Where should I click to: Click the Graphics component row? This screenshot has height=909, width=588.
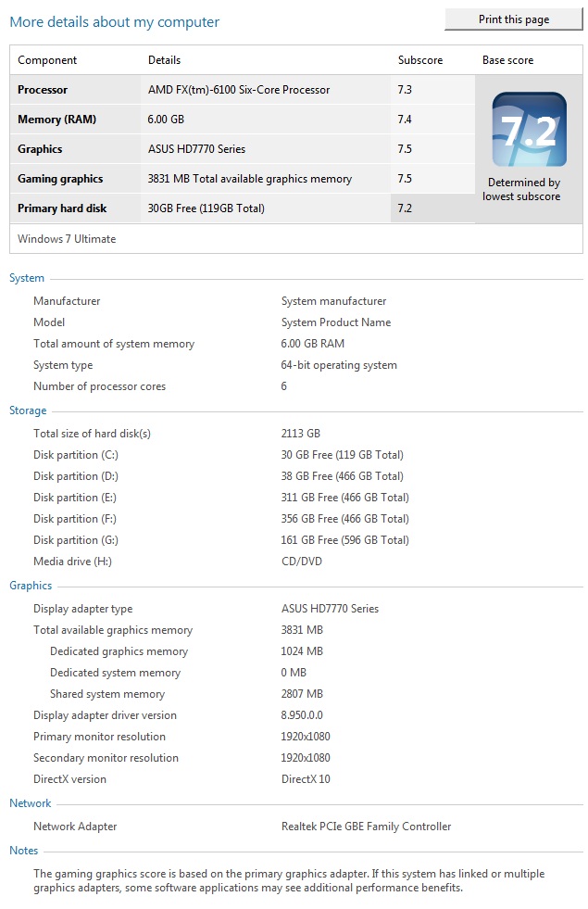tap(243, 149)
